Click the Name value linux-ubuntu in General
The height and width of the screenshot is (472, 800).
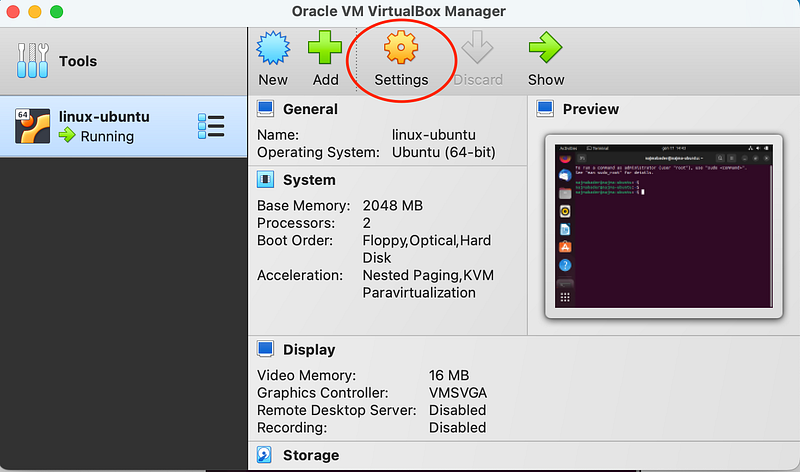[434, 135]
